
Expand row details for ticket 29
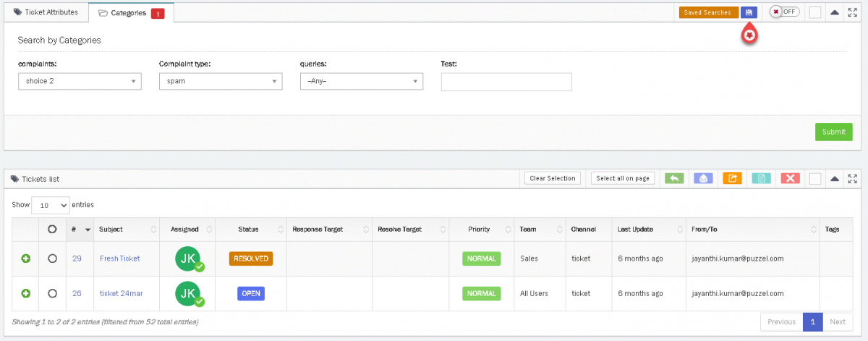[25, 258]
